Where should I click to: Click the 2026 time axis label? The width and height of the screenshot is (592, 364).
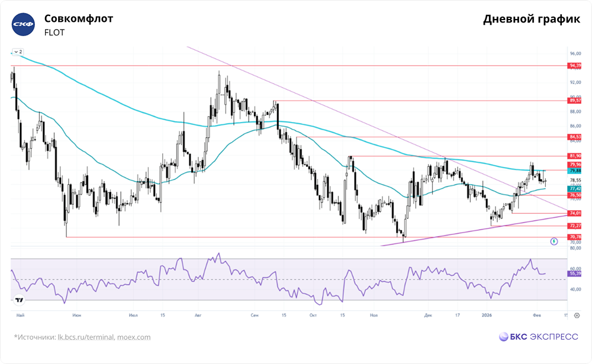(x=487, y=315)
